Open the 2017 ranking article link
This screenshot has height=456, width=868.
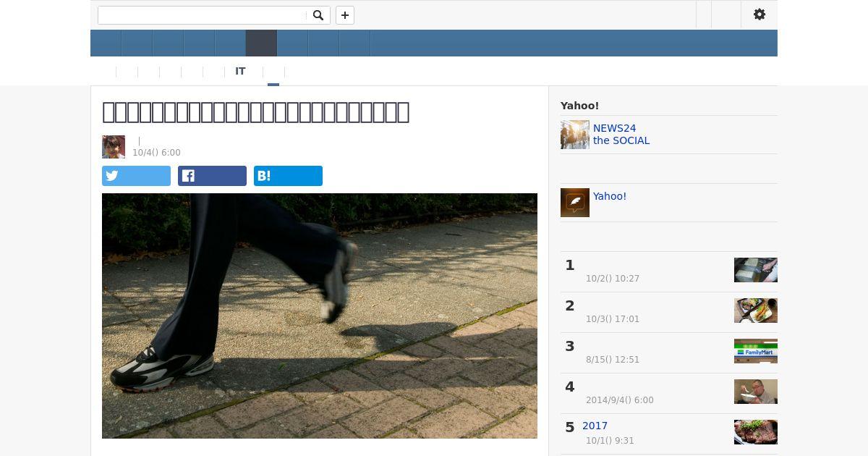coord(595,426)
